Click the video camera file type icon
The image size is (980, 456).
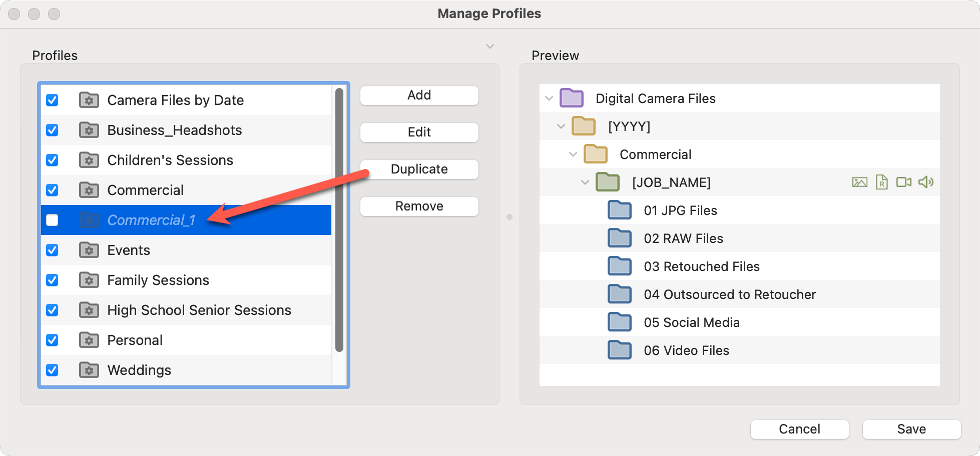pyautogui.click(x=903, y=182)
